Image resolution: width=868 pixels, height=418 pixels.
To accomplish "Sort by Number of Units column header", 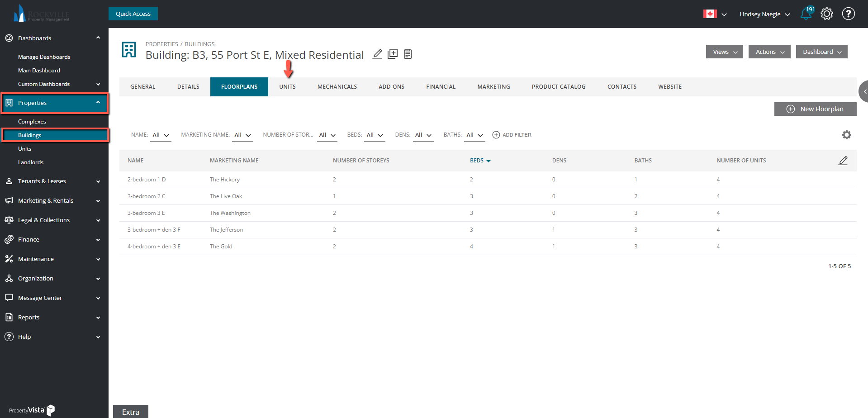I will point(741,161).
